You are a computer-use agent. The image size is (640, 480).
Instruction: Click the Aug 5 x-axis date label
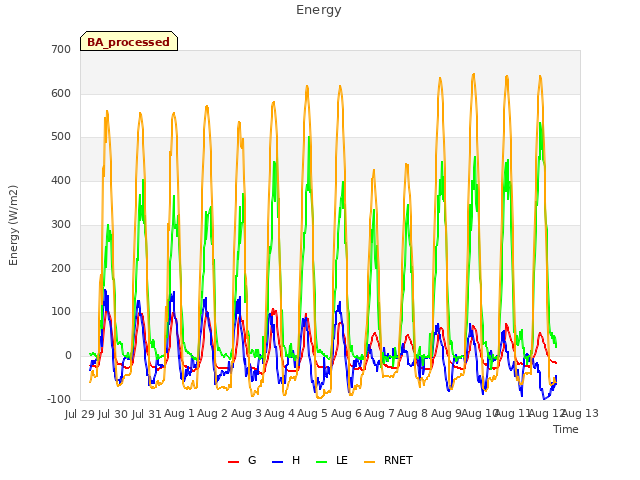pos(312,413)
